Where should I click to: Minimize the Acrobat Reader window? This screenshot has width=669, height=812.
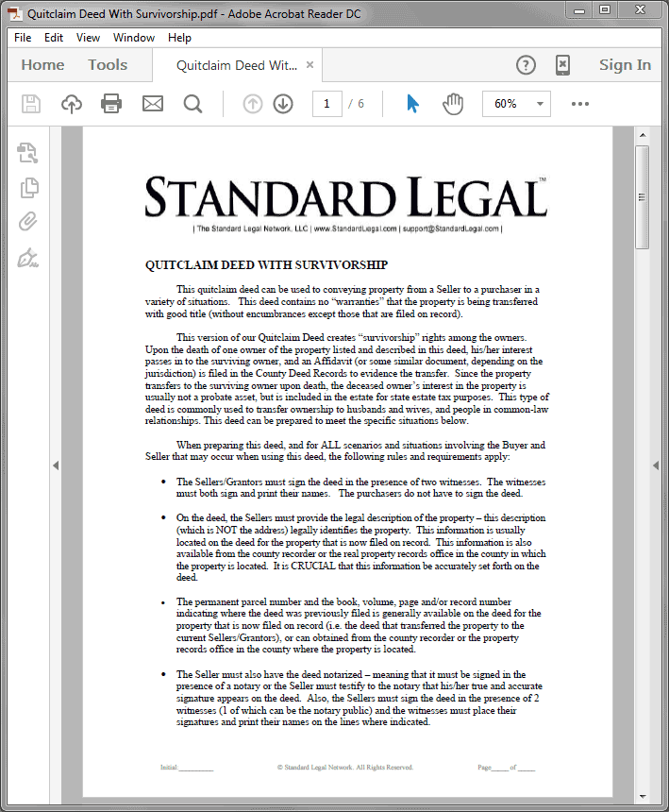coord(579,10)
